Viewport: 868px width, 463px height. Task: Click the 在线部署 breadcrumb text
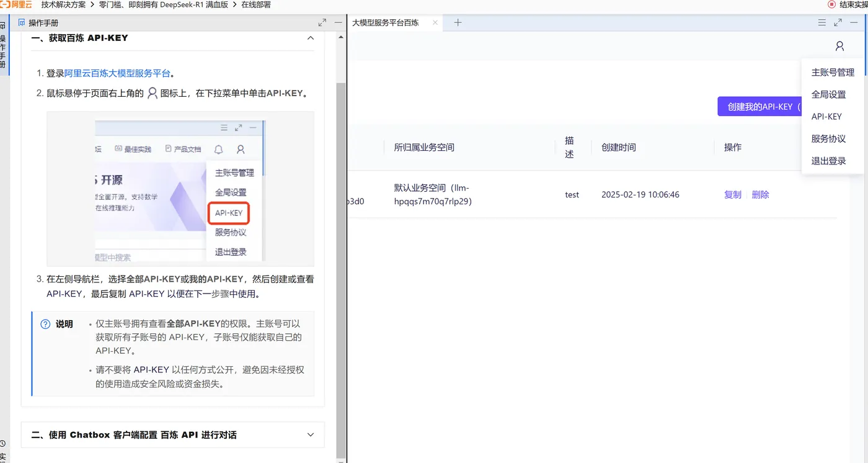[256, 4]
